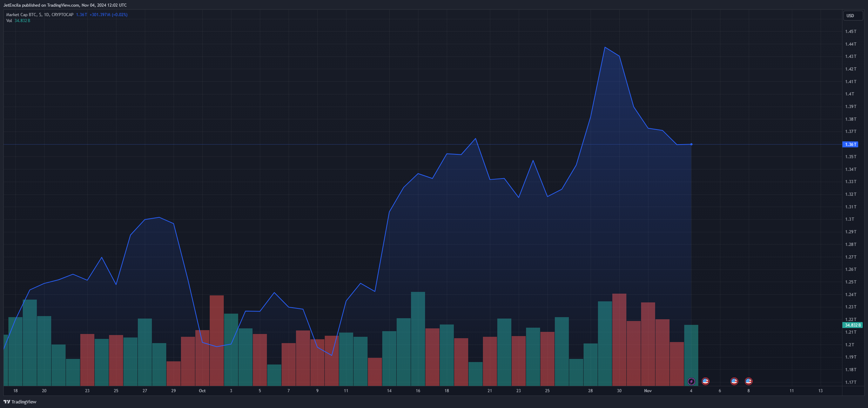
Task: Click the Market Cap BTC legend title
Action: pos(40,15)
